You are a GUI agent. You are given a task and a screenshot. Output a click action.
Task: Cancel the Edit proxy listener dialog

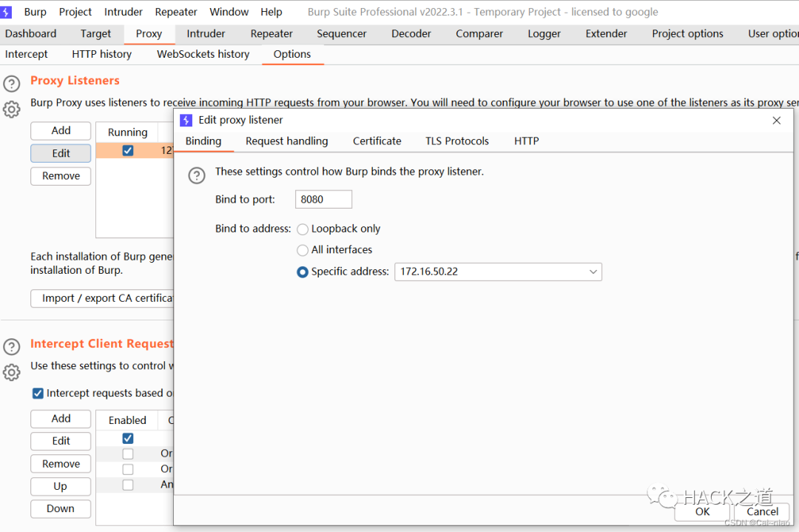[762, 511]
